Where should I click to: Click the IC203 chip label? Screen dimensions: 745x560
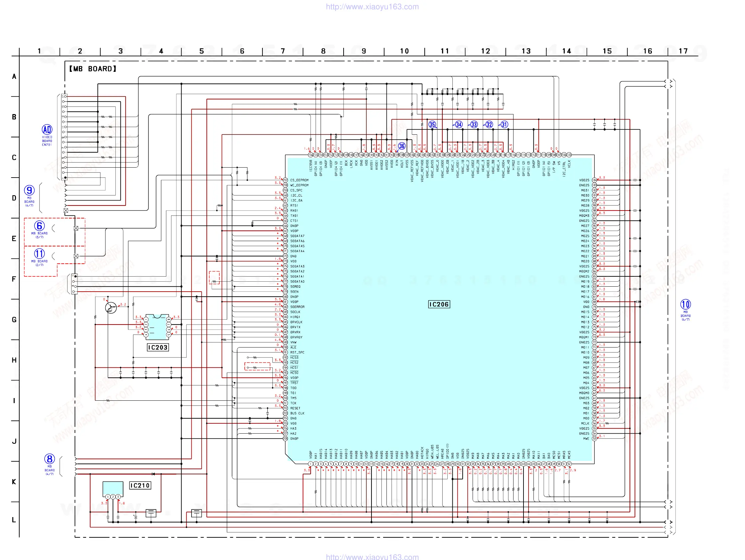[x=158, y=348]
